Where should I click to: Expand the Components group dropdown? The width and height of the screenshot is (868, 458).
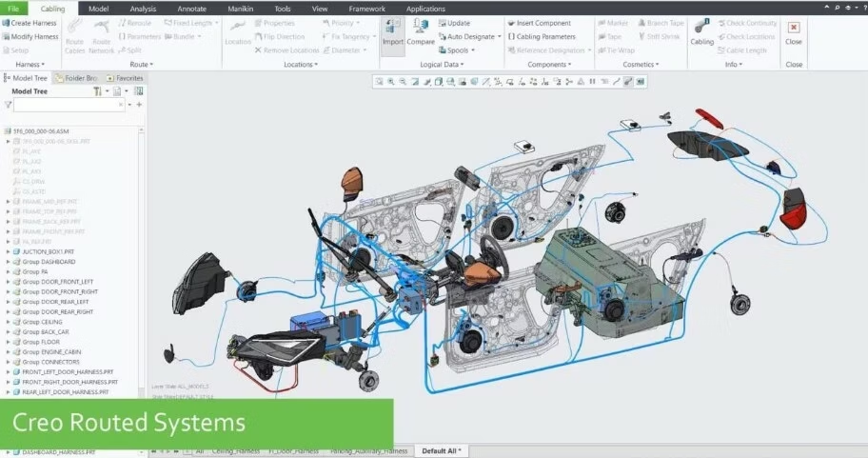tap(549, 64)
